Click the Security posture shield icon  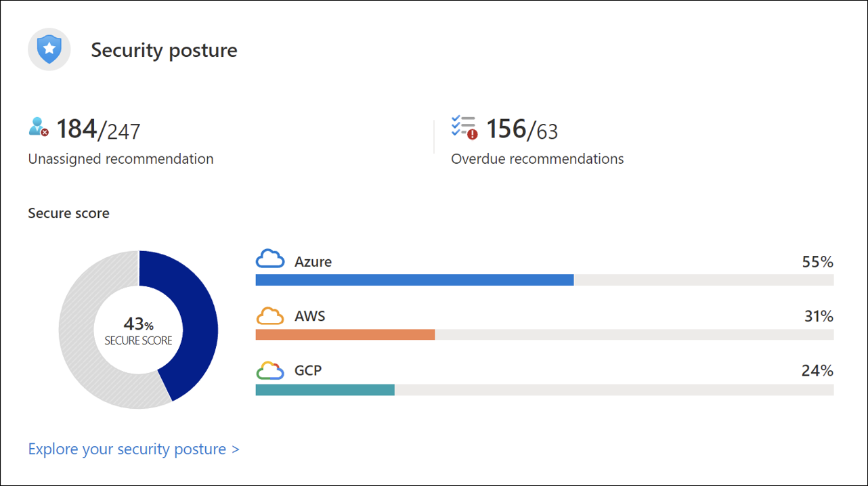(x=49, y=49)
